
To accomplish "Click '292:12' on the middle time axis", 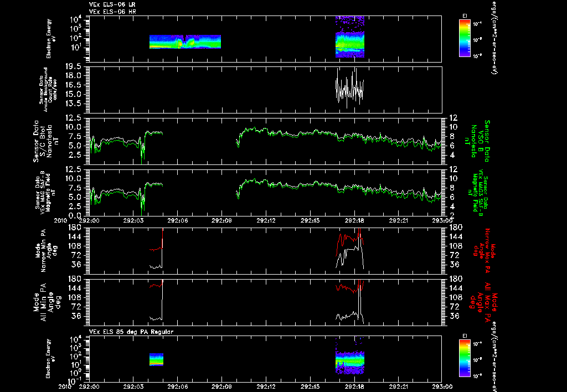I will (266, 220).
